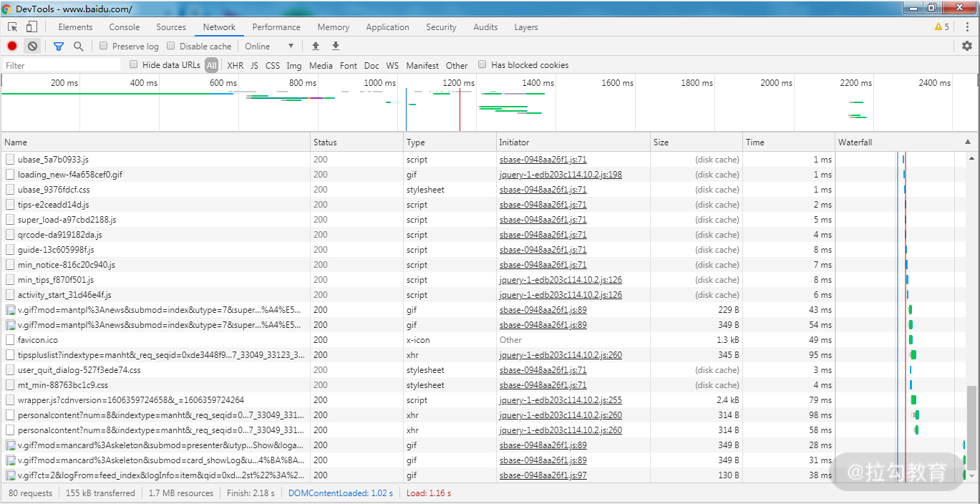
Task: Sort by the Type column header
Action: point(450,142)
